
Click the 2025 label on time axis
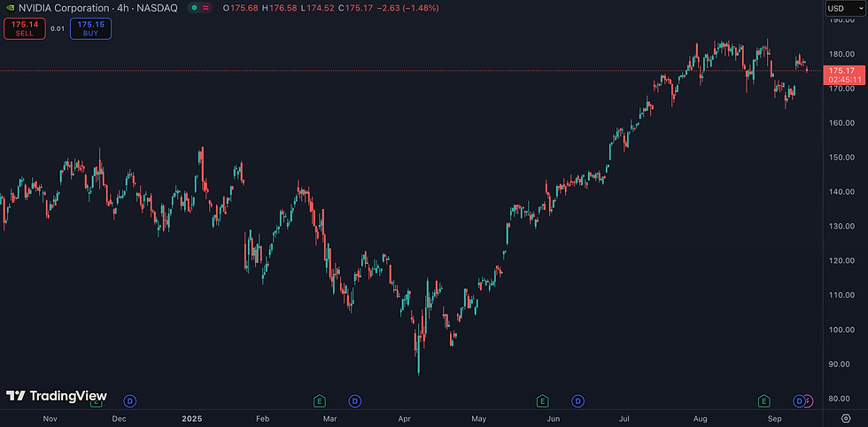[193, 419]
